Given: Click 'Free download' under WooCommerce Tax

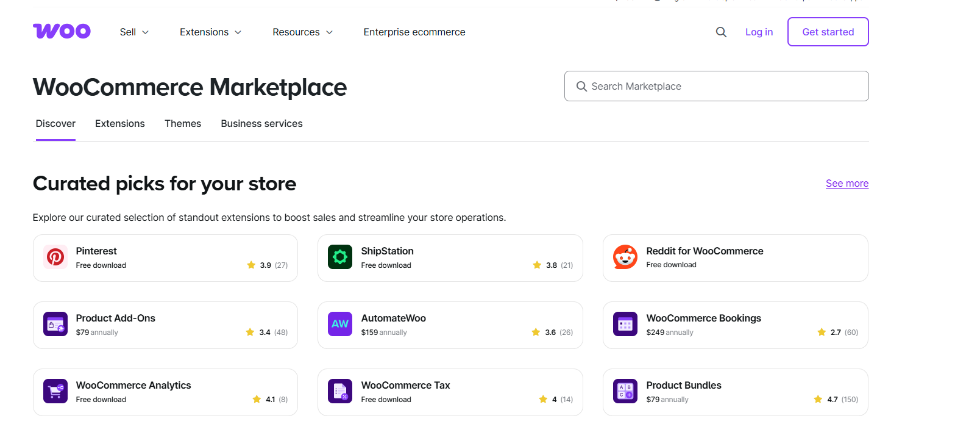Looking at the screenshot, I should tap(386, 400).
